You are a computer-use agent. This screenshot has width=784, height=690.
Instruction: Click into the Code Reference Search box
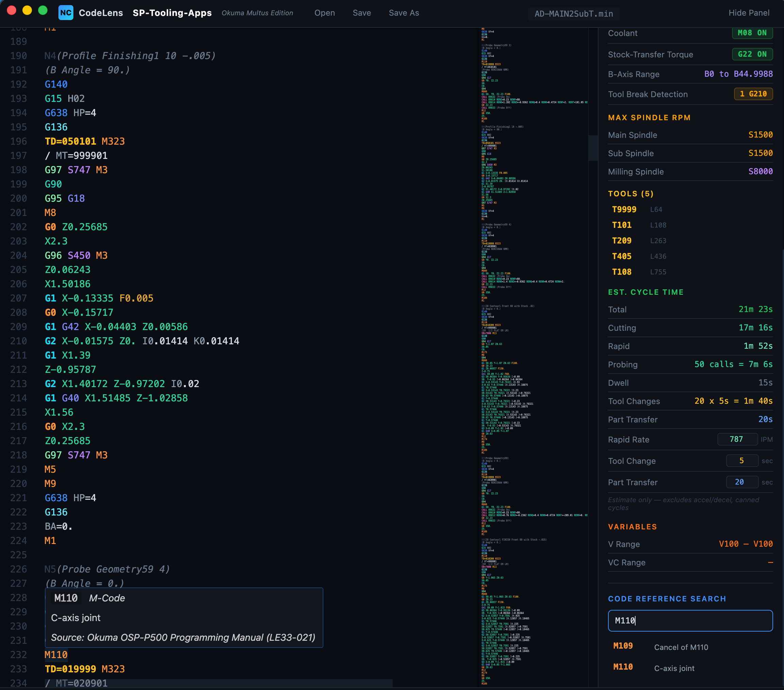(x=690, y=621)
